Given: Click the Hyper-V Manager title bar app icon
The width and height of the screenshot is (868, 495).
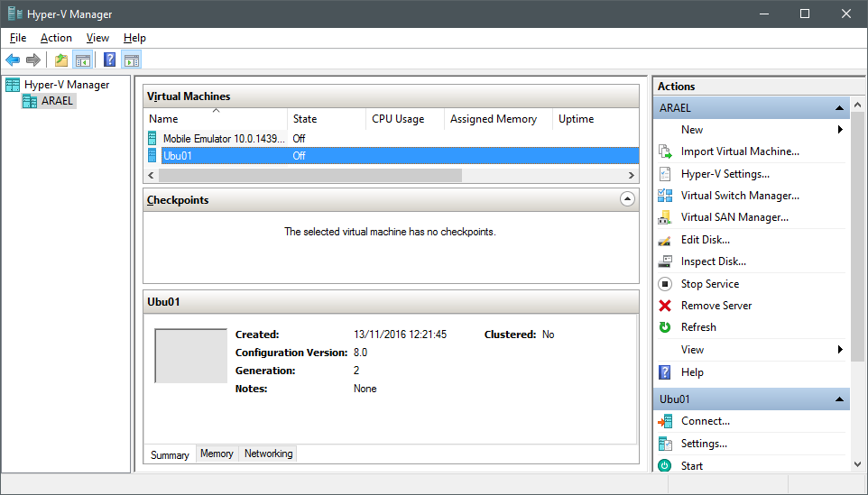Looking at the screenshot, I should (x=14, y=14).
